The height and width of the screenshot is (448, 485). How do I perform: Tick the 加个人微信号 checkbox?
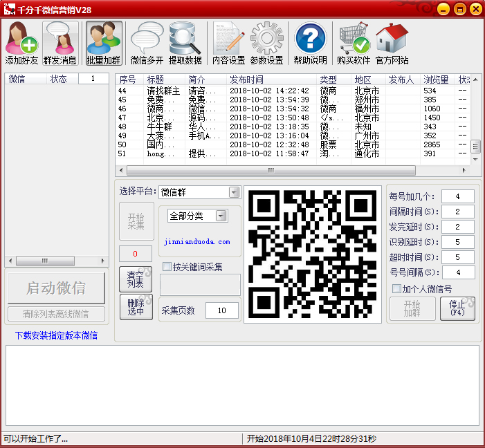point(396,288)
